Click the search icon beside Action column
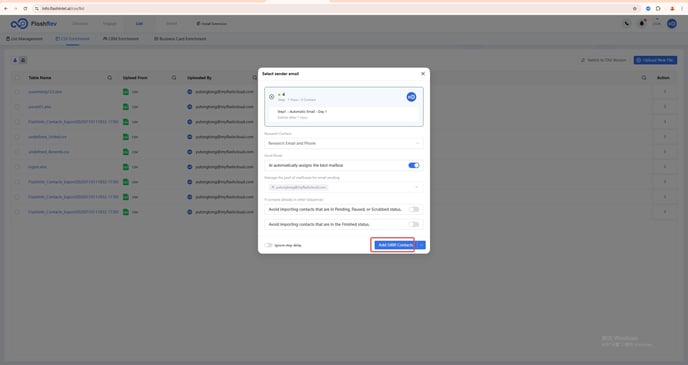 pos(644,78)
